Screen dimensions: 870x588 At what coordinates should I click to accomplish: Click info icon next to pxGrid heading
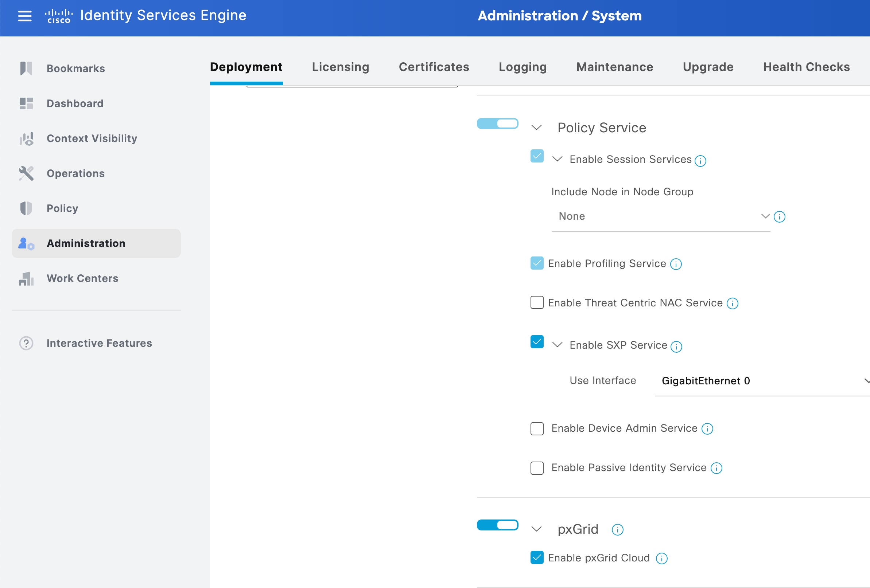(617, 530)
